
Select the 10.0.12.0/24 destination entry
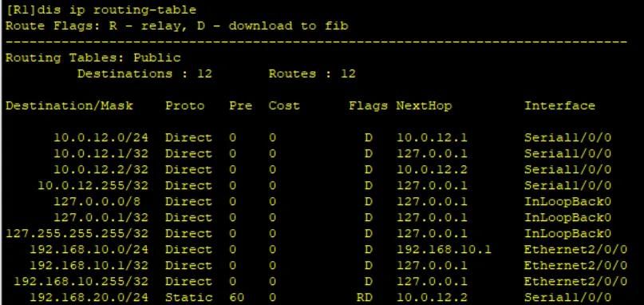point(101,137)
